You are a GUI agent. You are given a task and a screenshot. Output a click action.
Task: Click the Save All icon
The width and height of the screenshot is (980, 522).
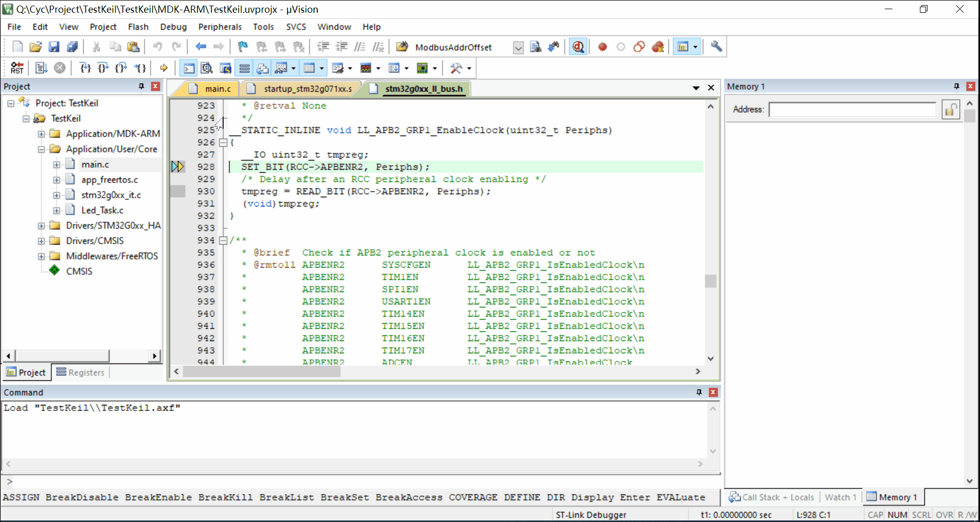coord(72,47)
